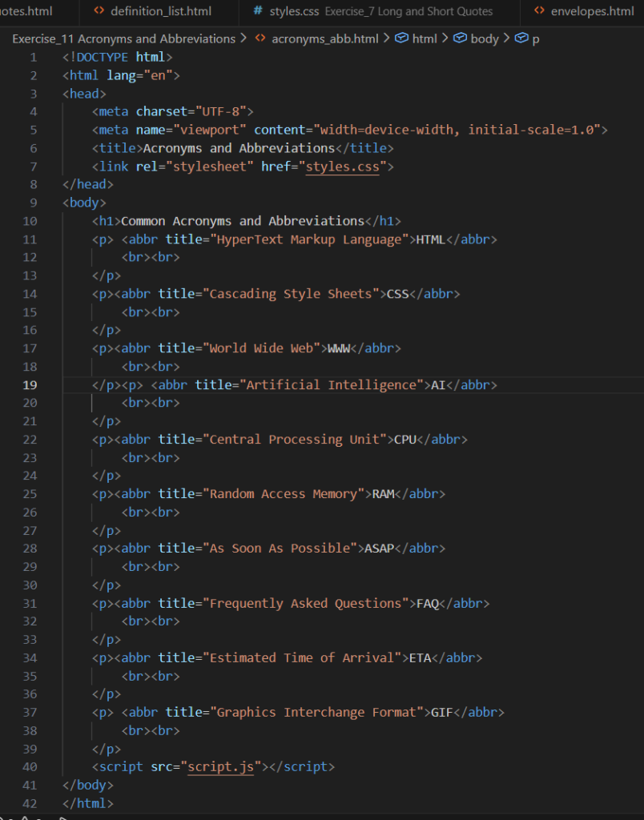The image size is (644, 820).
Task: Click line number 40 beside the script tag
Action: 30,767
